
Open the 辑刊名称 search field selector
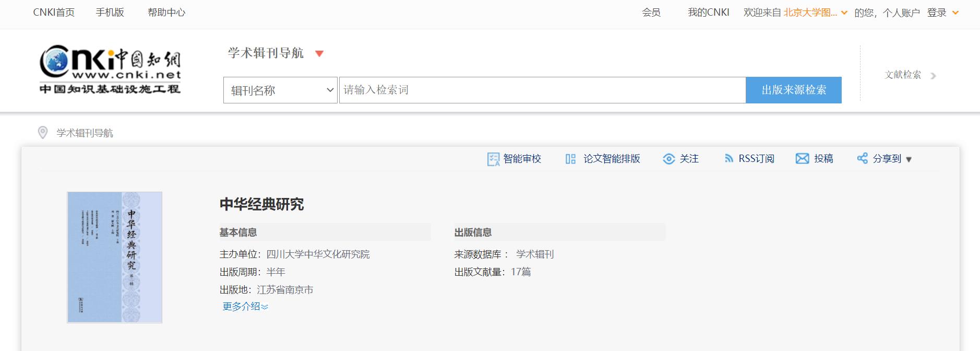[x=280, y=90]
